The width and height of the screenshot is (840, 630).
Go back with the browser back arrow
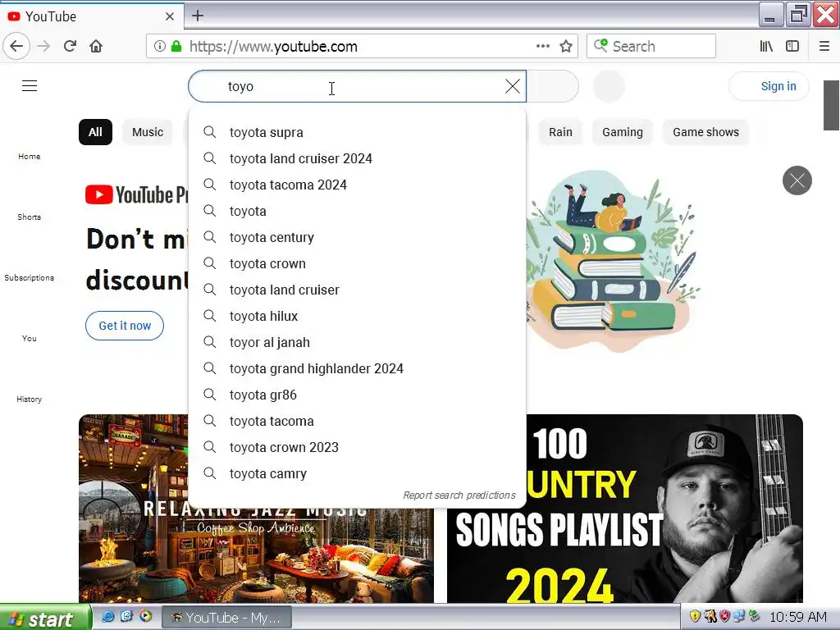coord(16,46)
